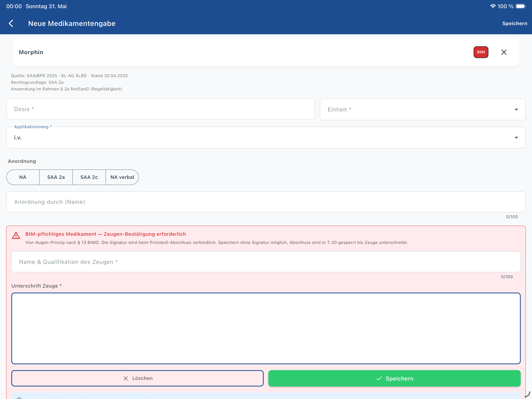Select NA verbal order option
Image resolution: width=532 pixels, height=399 pixels.
tap(122, 177)
